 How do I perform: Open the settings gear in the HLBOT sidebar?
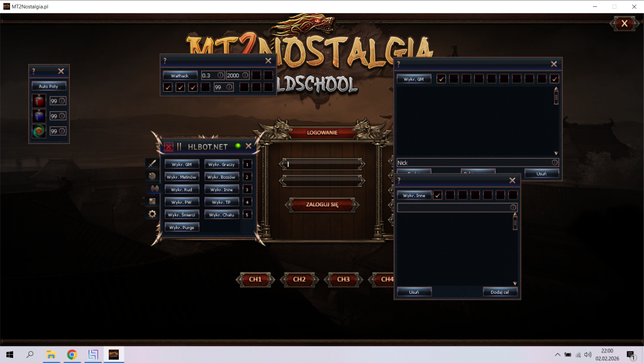(x=152, y=214)
